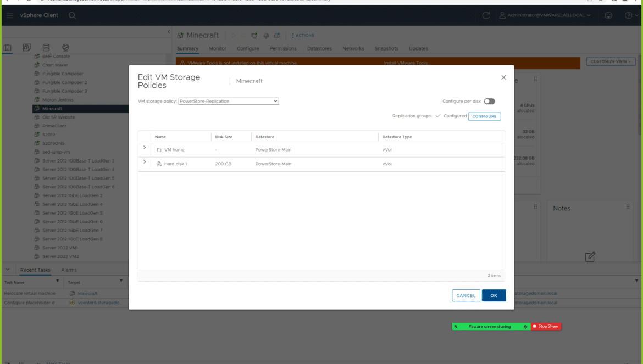The height and width of the screenshot is (364, 643).
Task: Click Stop Share button
Action: pyautogui.click(x=546, y=326)
